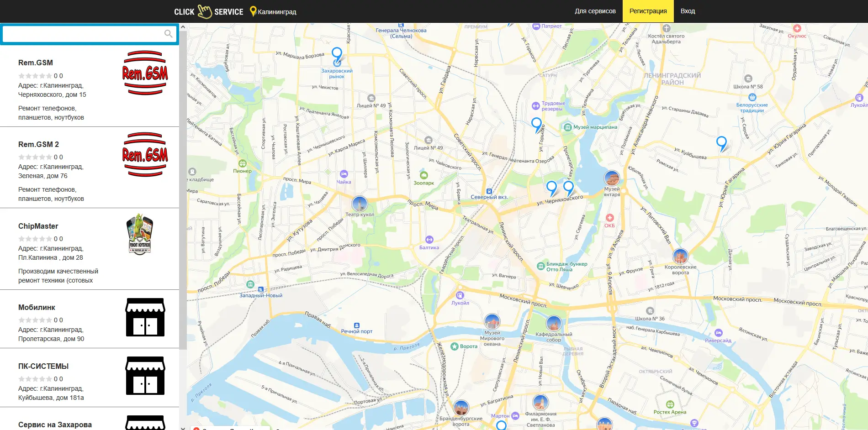Viewport: 868px width, 430px height.
Task: Click the Школа № 58 map icon
Action: 748,79
